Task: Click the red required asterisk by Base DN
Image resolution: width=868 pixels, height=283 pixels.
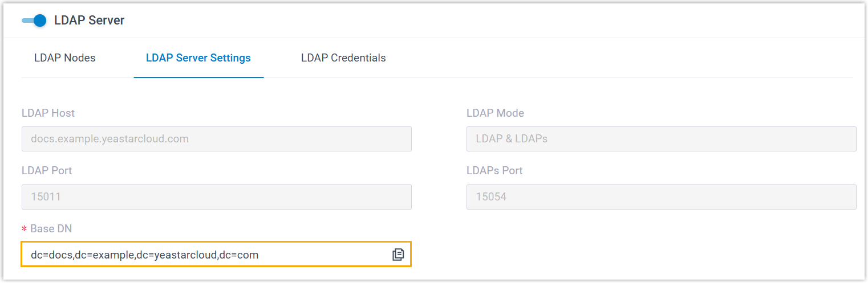Action: pos(24,229)
